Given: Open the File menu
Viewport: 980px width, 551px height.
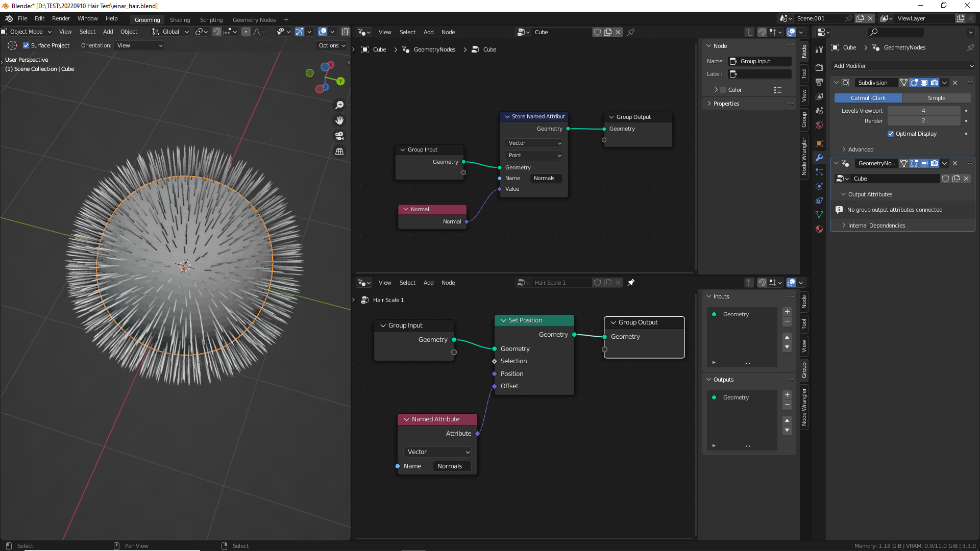Looking at the screenshot, I should click(22, 18).
